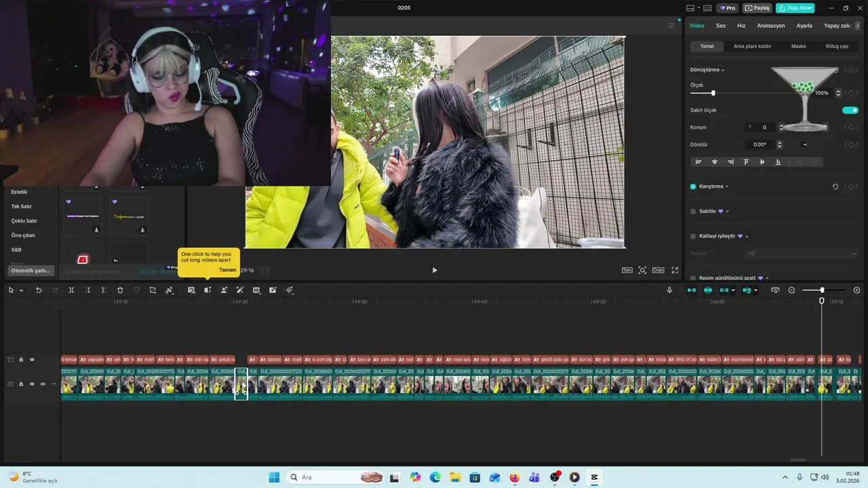Enter fullscreen preview mode
Viewport: 868px width, 488px height.
(675, 270)
